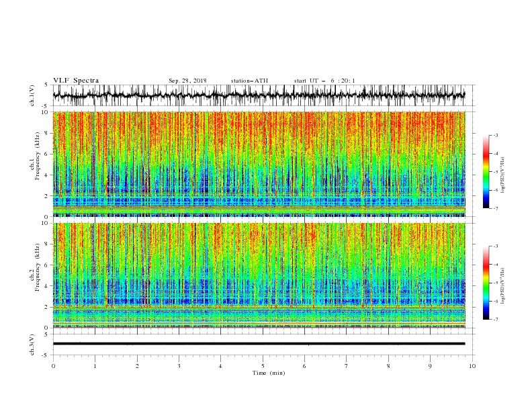Click the "9" tick on the Time axis
The height and width of the screenshot is (411, 532).
click(x=430, y=366)
